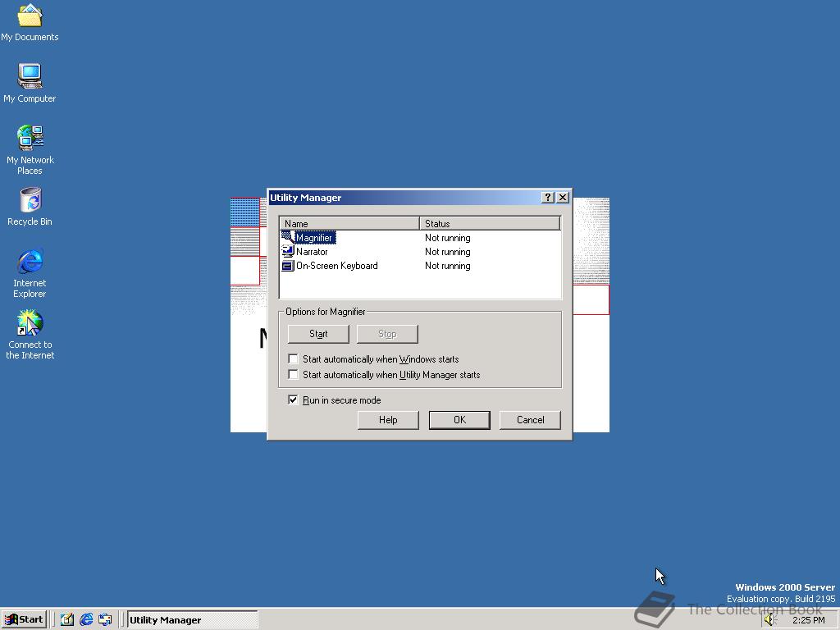
Task: Click the Magnifier icon in the utility list
Action: [x=288, y=237]
